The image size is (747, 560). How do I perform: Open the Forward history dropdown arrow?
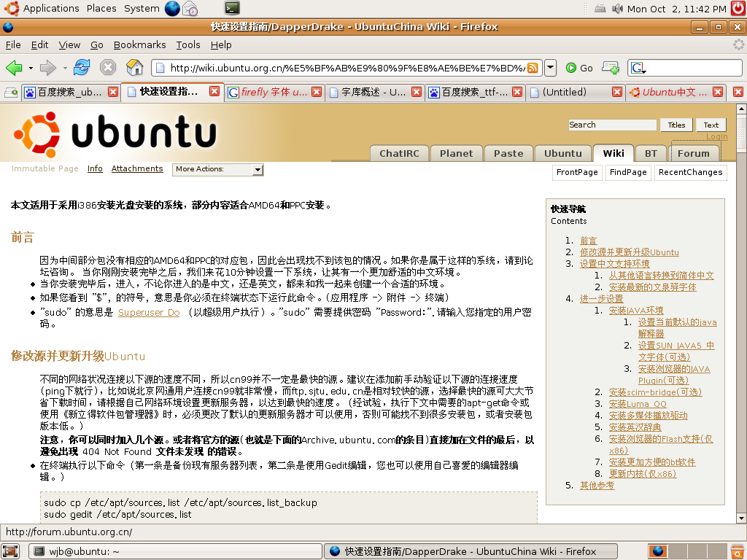65,68
